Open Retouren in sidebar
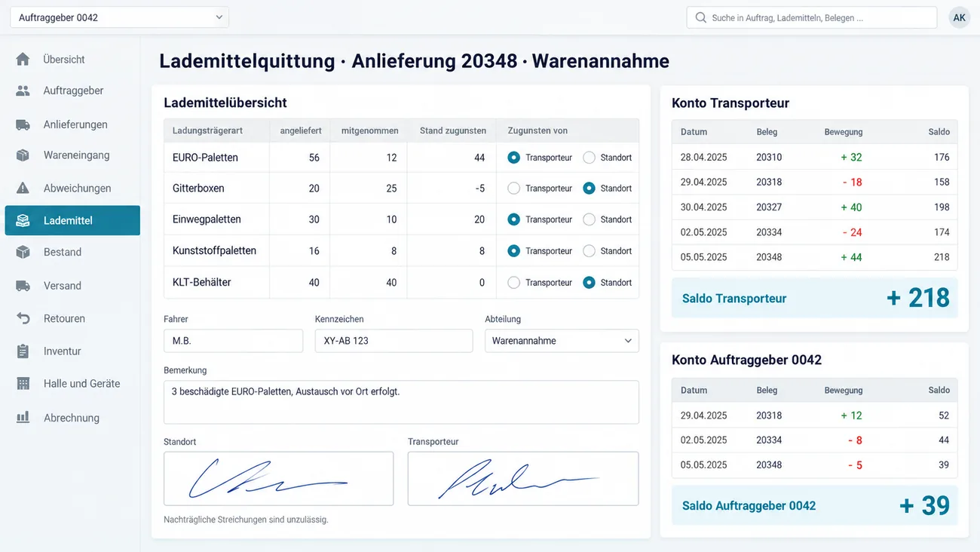This screenshot has height=552, width=980. point(72,318)
